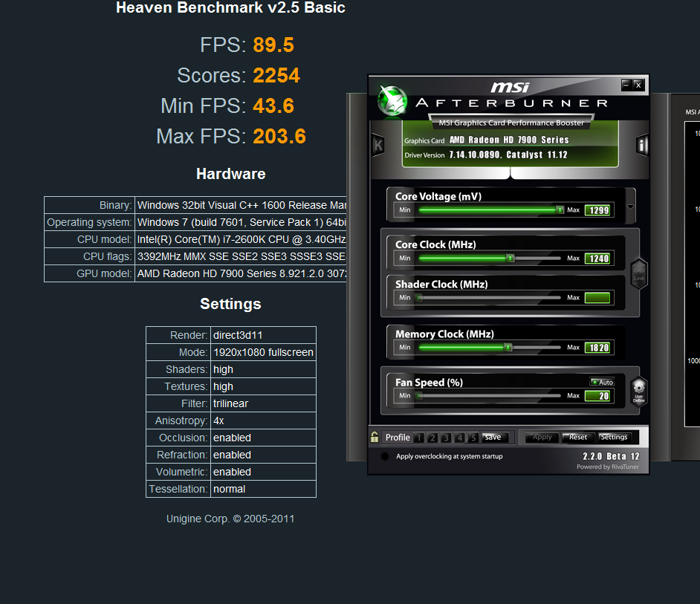700x604 pixels.
Task: Select profile slot 3
Action: [446, 438]
